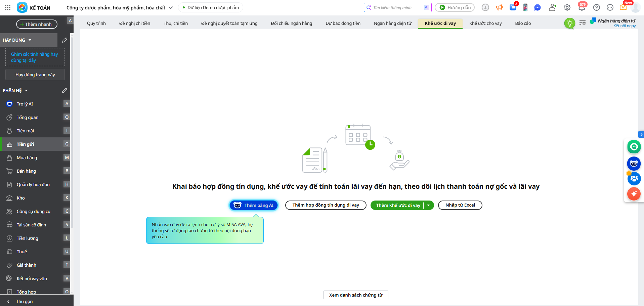Switch to the Khế ước cho vay tab
Viewport: 644px width, 306px height.
[x=485, y=23]
